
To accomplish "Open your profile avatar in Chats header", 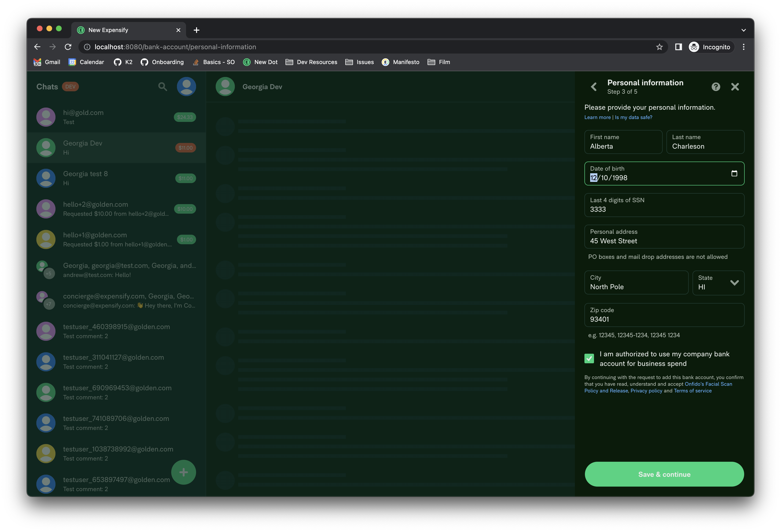I will point(187,87).
